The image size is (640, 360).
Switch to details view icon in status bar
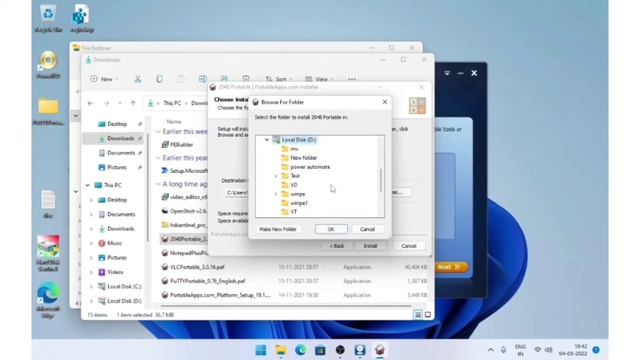[418, 315]
